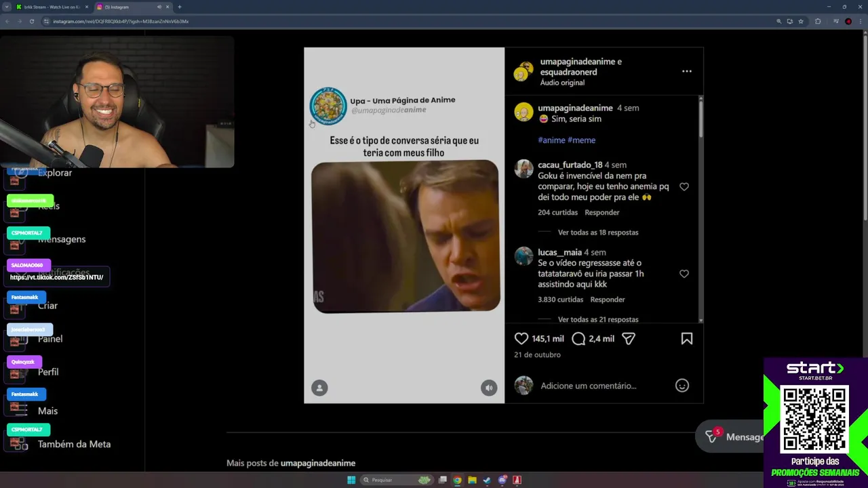
Task: Reply to cacau_furtado_18 via Responder
Action: 602,212
